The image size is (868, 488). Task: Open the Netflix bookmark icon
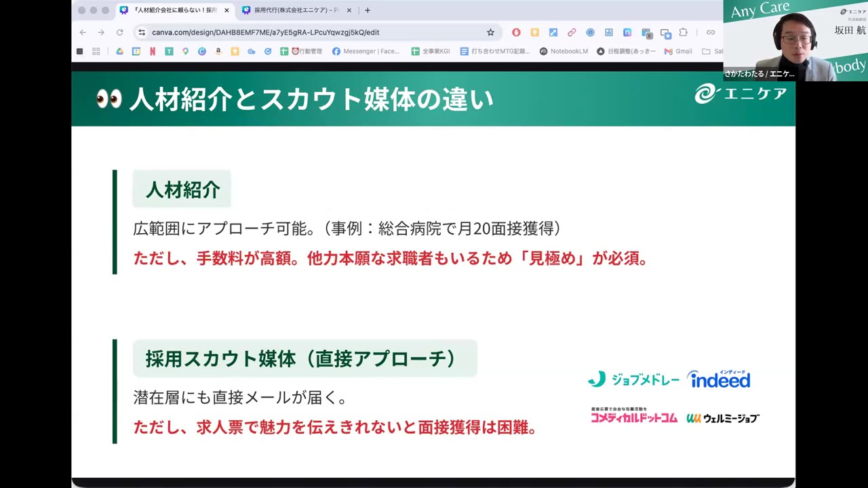click(153, 51)
